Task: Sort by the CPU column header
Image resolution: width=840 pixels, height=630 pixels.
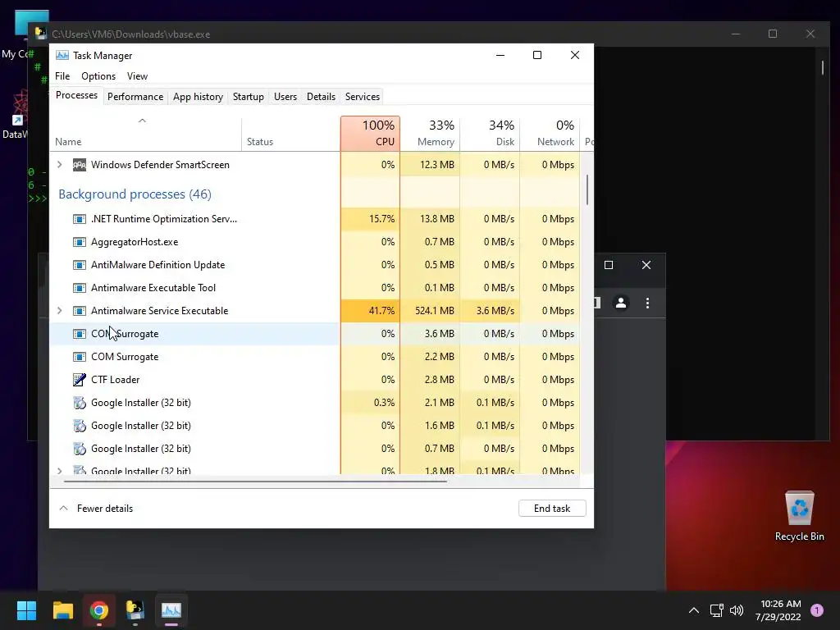Action: [x=370, y=134]
